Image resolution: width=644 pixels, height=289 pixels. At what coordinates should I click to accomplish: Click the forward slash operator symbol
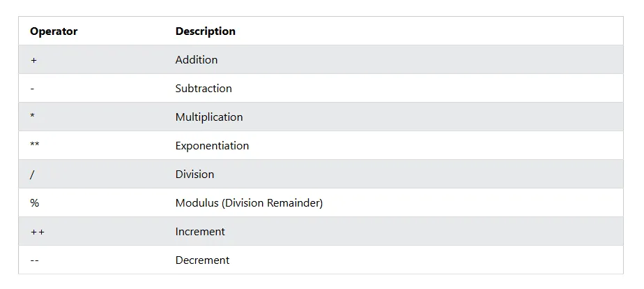pos(32,175)
